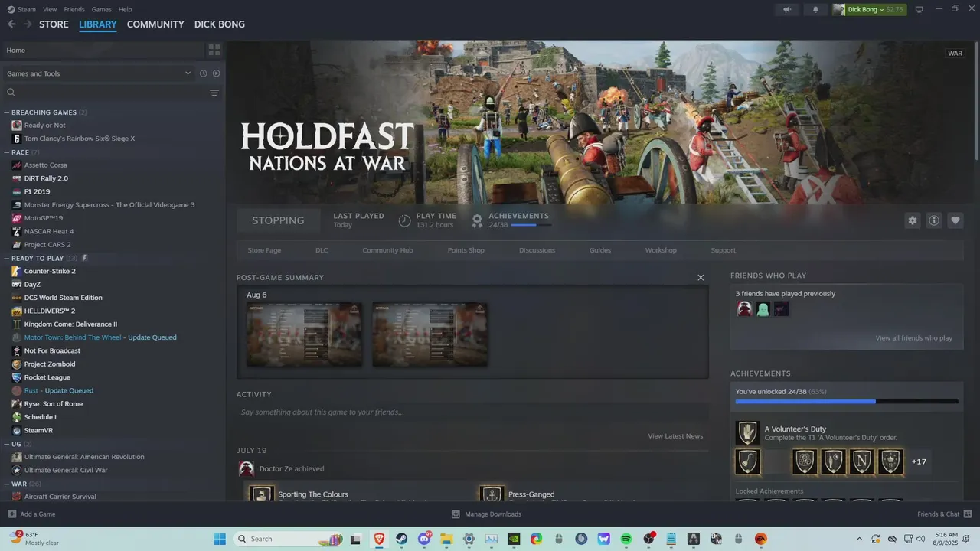Open the View menu

(x=50, y=9)
